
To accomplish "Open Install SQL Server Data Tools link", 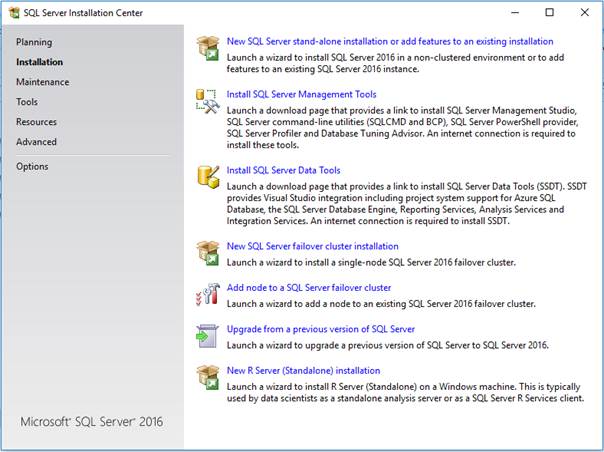I will tap(283, 170).
